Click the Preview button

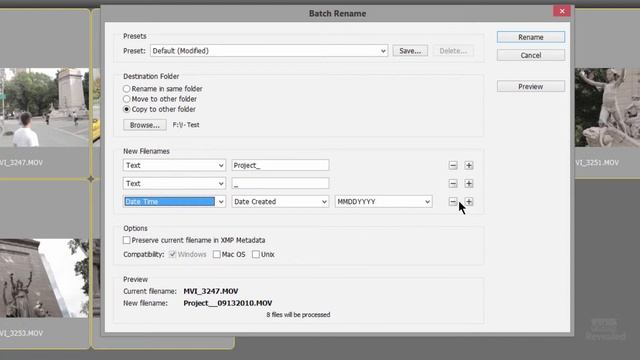(x=531, y=87)
